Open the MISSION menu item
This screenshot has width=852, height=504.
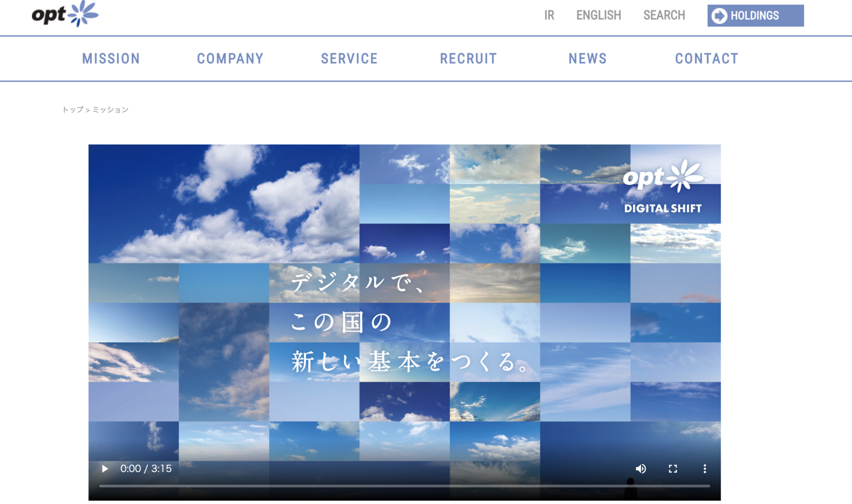(111, 59)
